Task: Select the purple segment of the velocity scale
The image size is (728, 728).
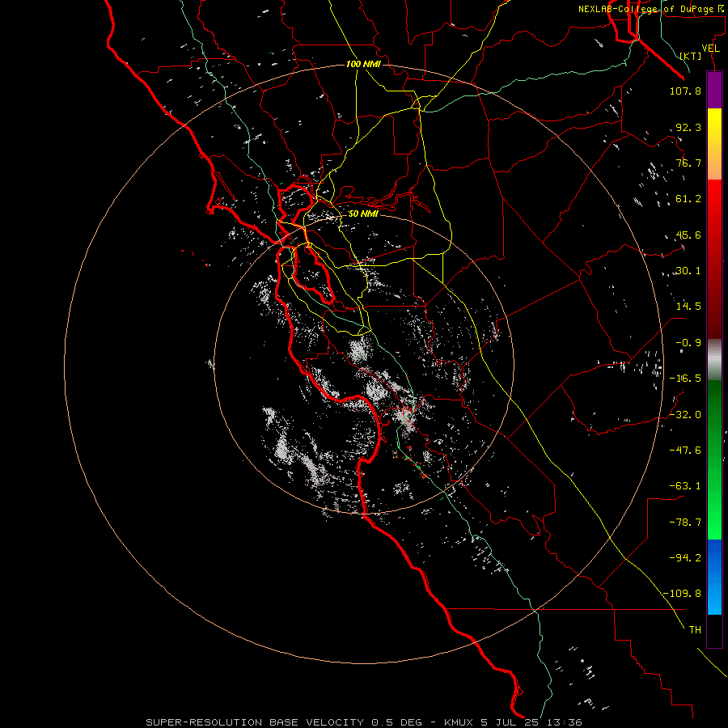Action: [x=714, y=90]
